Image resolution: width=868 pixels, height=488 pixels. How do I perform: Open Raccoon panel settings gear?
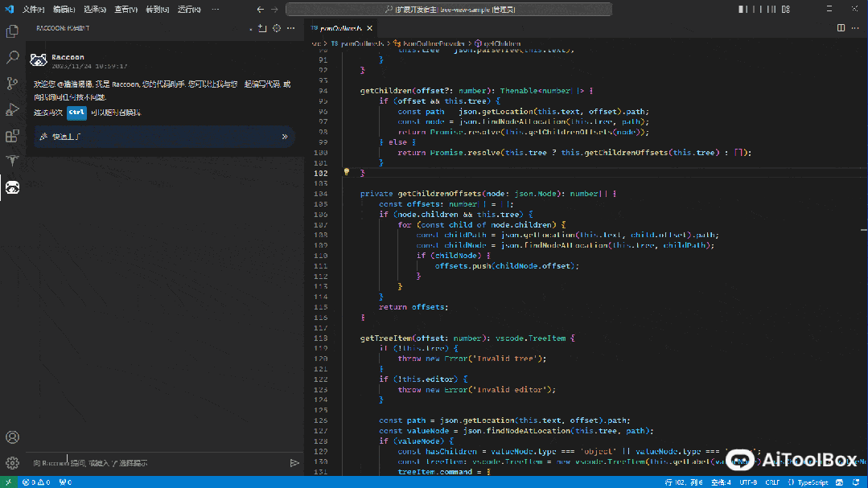277,28
